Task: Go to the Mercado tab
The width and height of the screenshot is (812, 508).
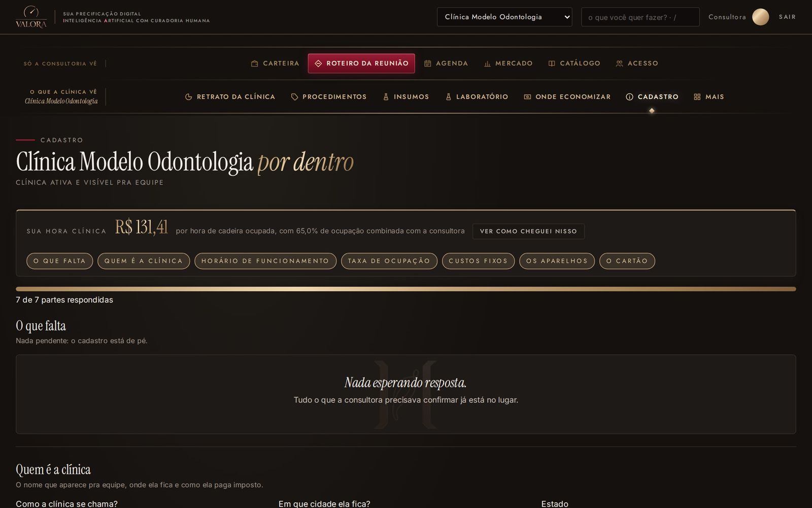Action: (509, 63)
